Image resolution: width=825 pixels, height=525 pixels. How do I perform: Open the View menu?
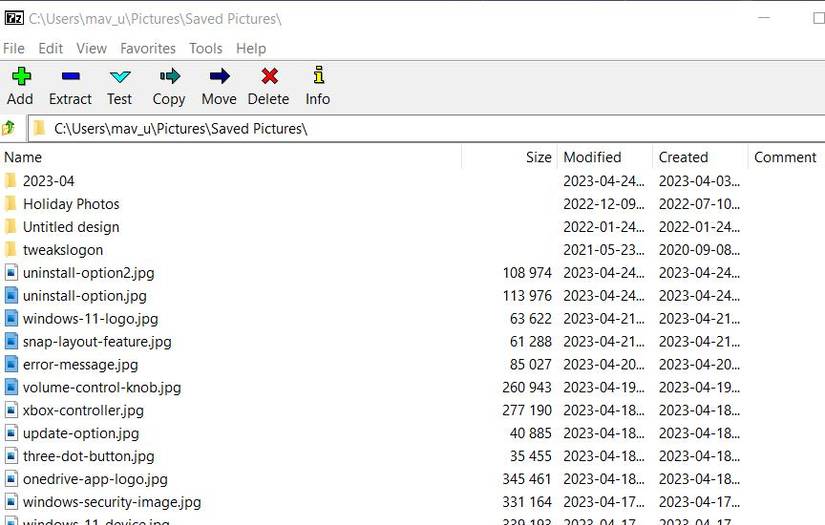[x=92, y=48]
